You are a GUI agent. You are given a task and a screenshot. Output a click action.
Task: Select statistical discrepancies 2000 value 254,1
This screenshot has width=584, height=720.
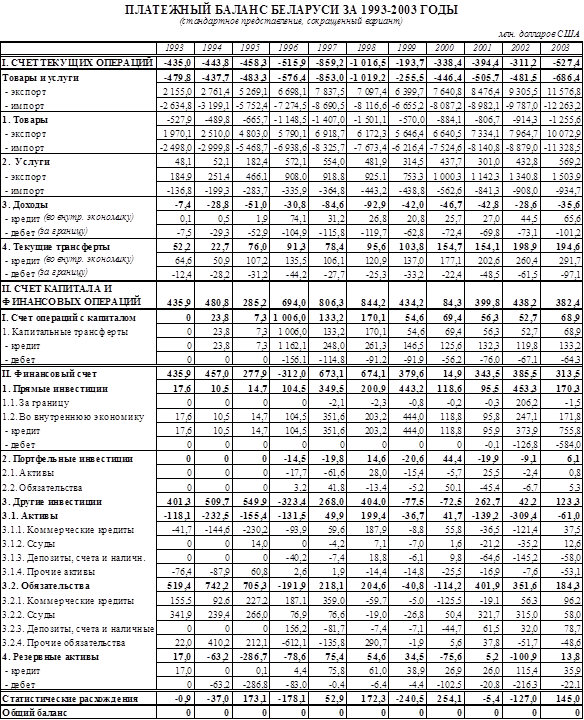pos(451,699)
